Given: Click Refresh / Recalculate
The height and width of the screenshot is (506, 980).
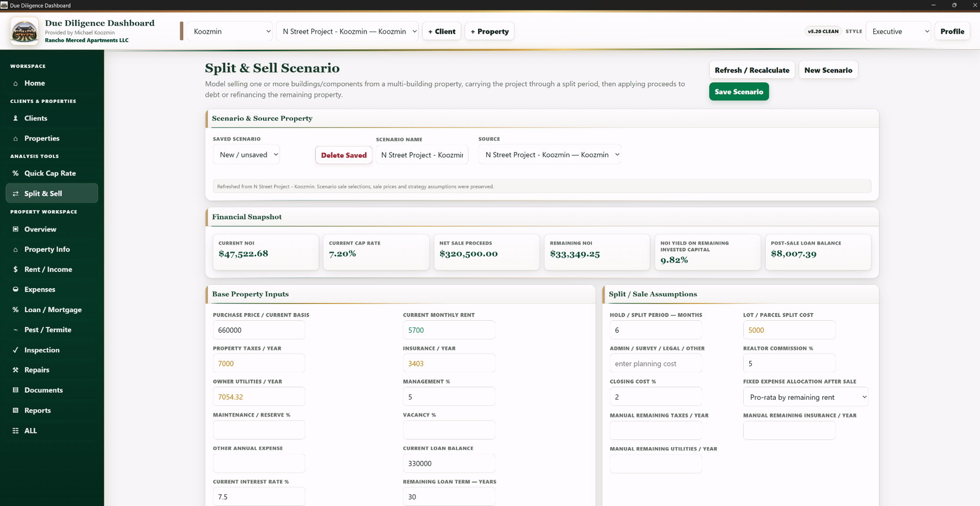Looking at the screenshot, I should tap(752, 70).
